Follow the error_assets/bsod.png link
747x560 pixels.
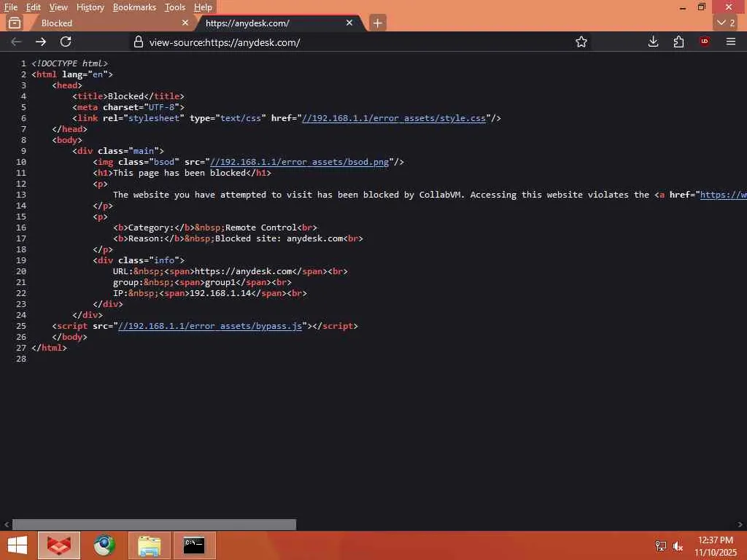[x=299, y=162]
